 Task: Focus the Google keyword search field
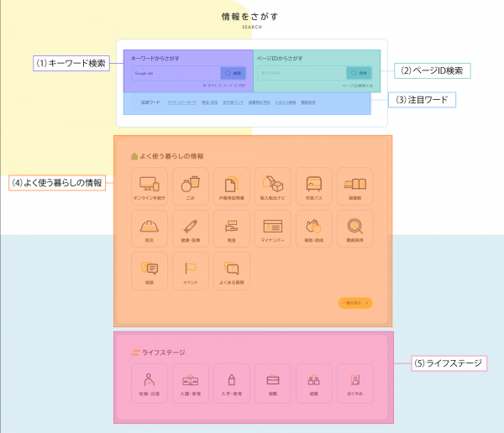176,73
